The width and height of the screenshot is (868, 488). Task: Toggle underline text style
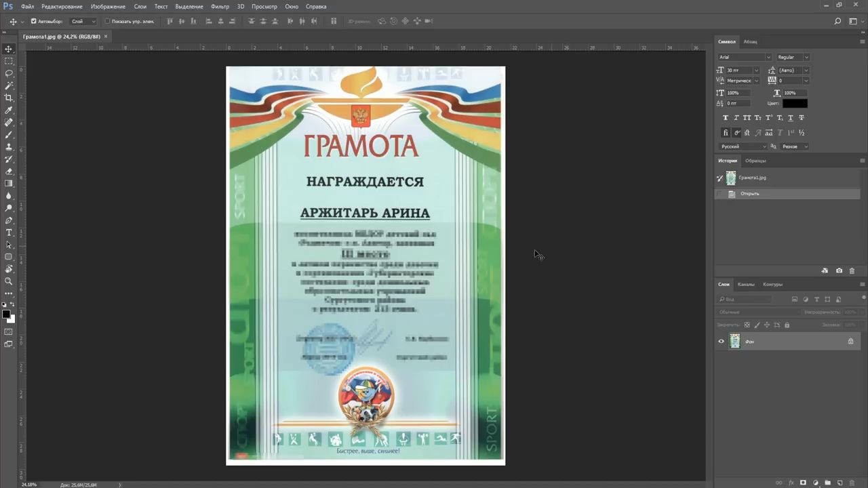791,118
